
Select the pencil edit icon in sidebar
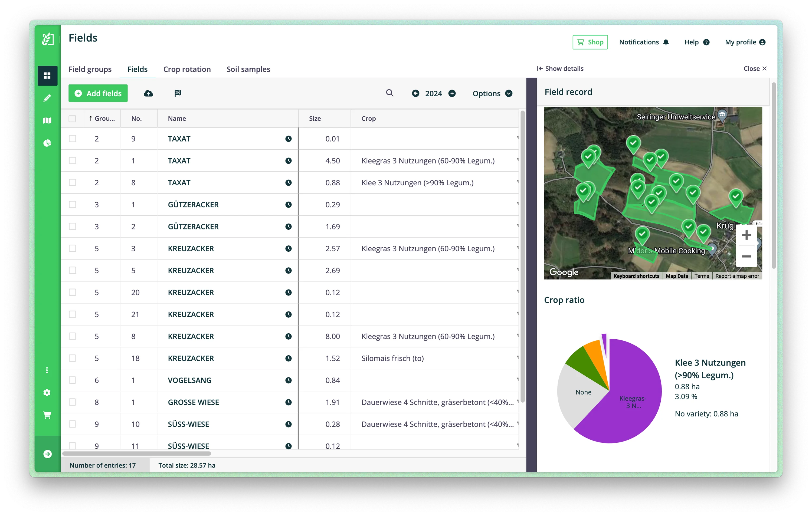47,98
